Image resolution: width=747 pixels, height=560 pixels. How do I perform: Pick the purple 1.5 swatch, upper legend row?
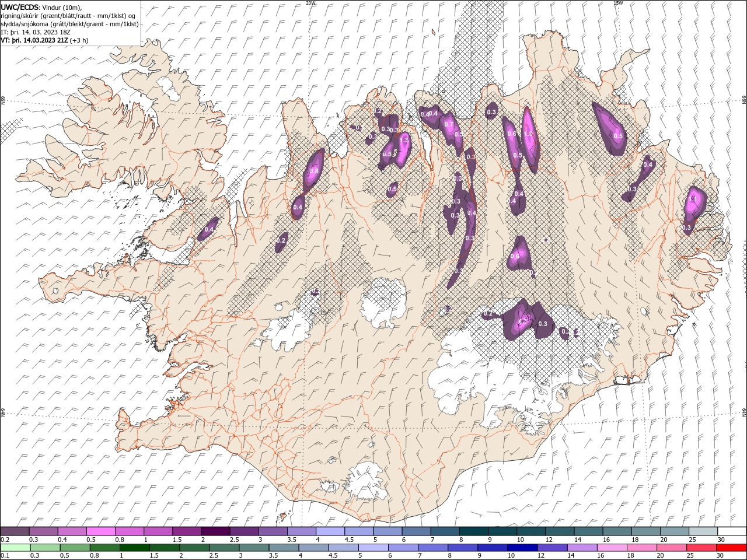186,531
